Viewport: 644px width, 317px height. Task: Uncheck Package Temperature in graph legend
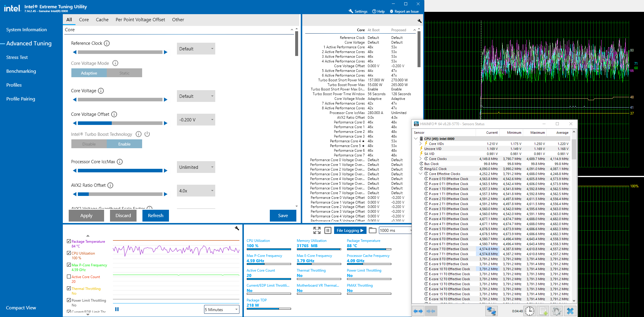[69, 241]
